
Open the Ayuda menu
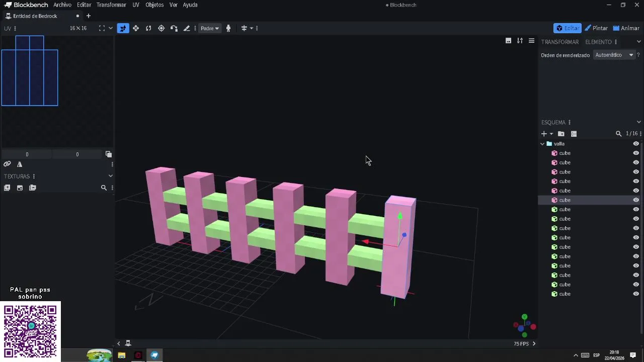[x=190, y=5]
